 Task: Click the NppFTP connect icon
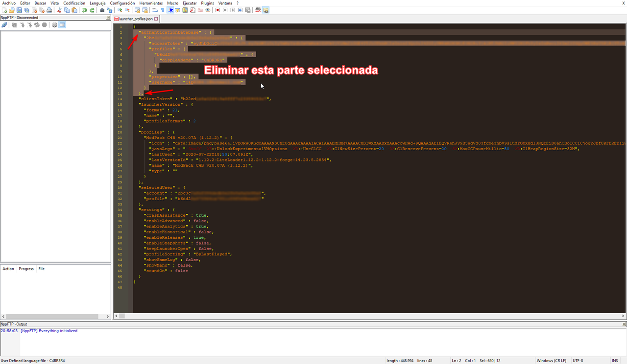(x=4, y=25)
